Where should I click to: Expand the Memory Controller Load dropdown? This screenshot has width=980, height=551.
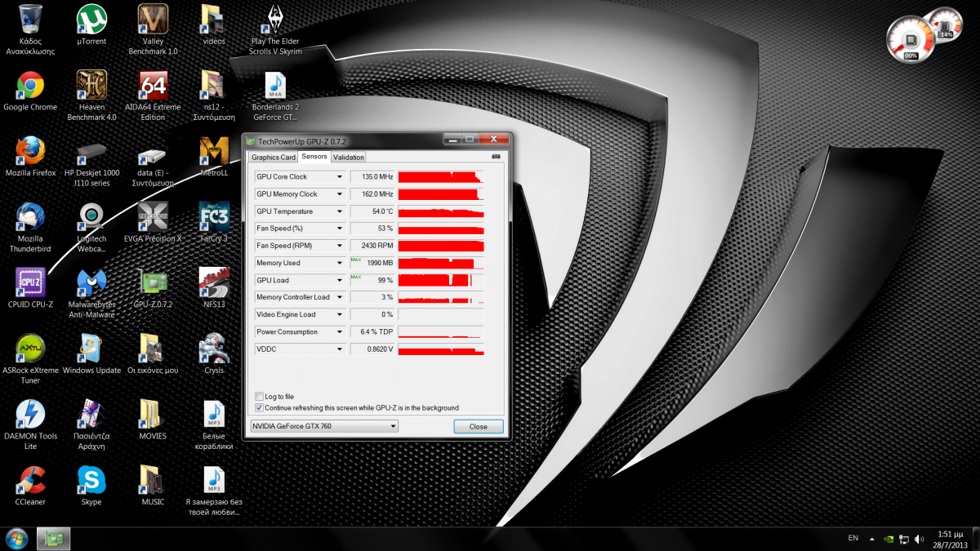[340, 297]
